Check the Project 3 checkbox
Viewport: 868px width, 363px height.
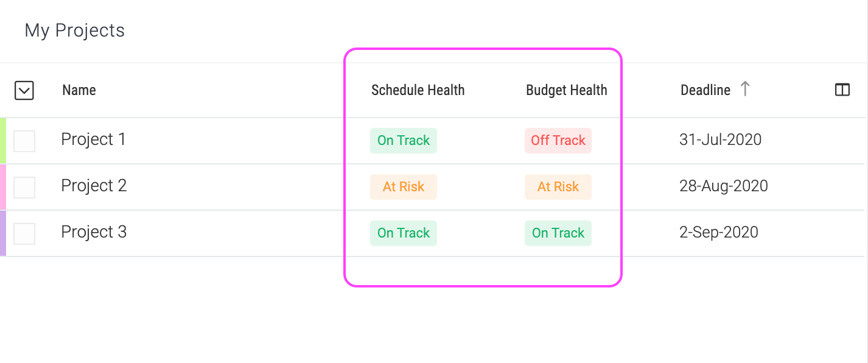[x=24, y=234]
